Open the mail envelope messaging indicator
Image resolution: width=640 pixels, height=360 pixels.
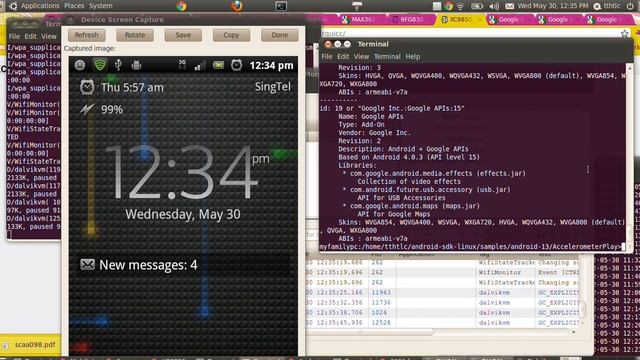click(x=509, y=6)
